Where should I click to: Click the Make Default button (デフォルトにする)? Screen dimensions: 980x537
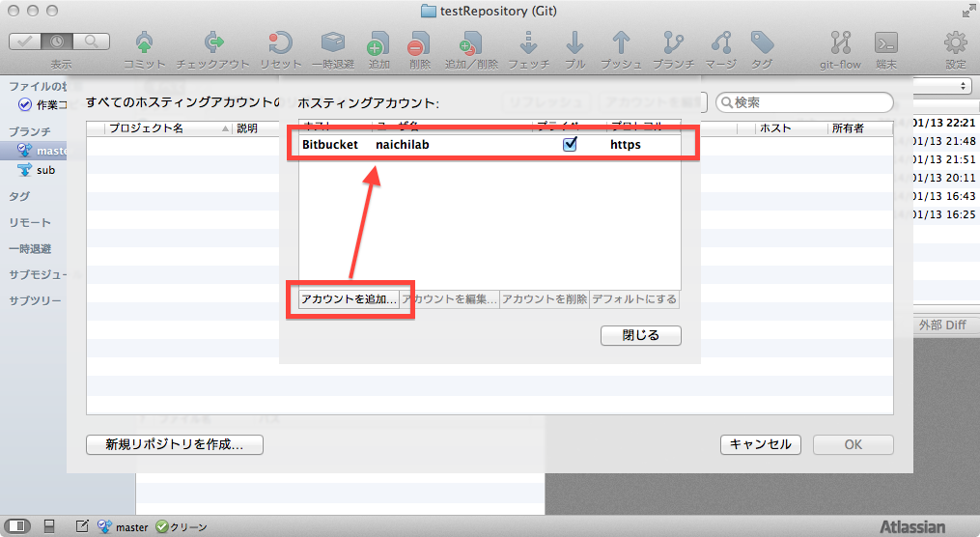pyautogui.click(x=634, y=298)
